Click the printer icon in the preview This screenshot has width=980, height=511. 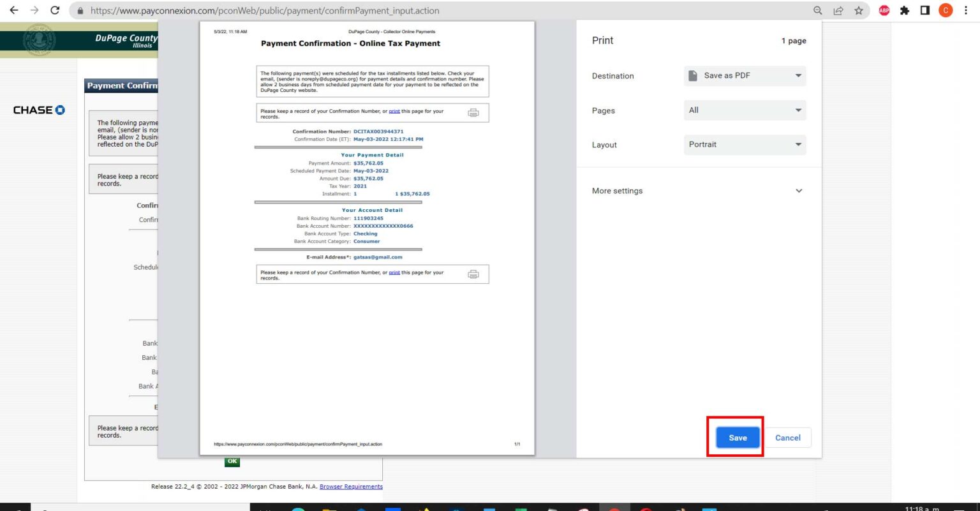tap(473, 113)
